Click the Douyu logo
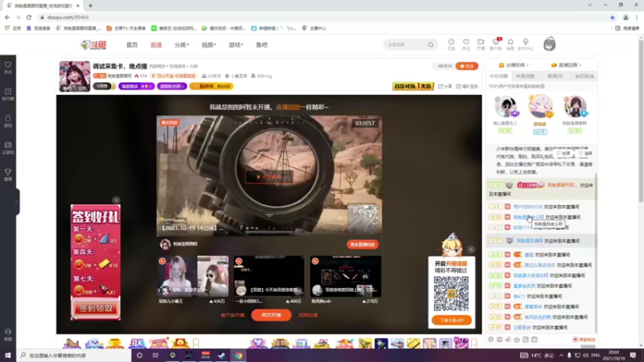This screenshot has width=644, height=362. tap(93, 45)
